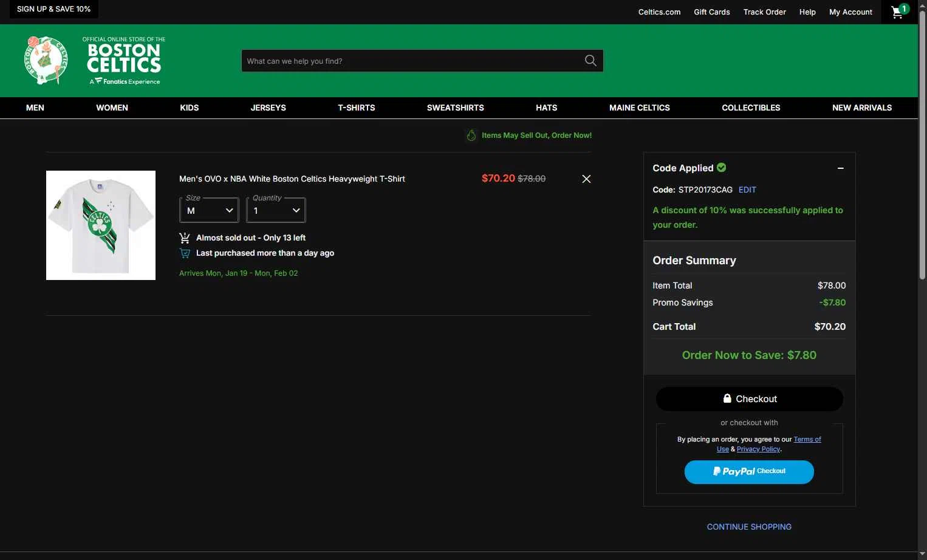Click CONTINUE SHOPPING link
Screen dimensions: 927x560
(749, 527)
